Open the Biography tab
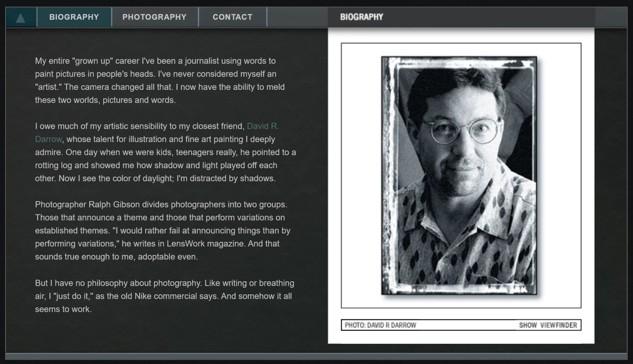 click(x=74, y=17)
